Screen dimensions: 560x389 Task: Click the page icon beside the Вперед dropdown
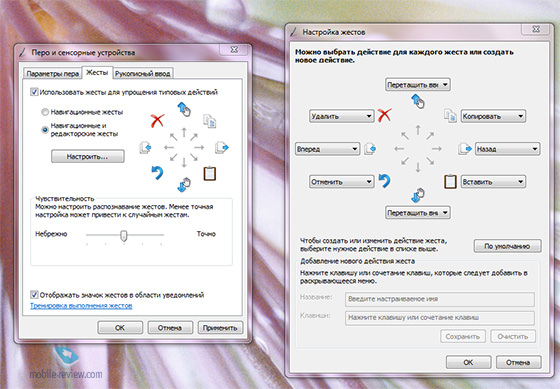coord(370,149)
